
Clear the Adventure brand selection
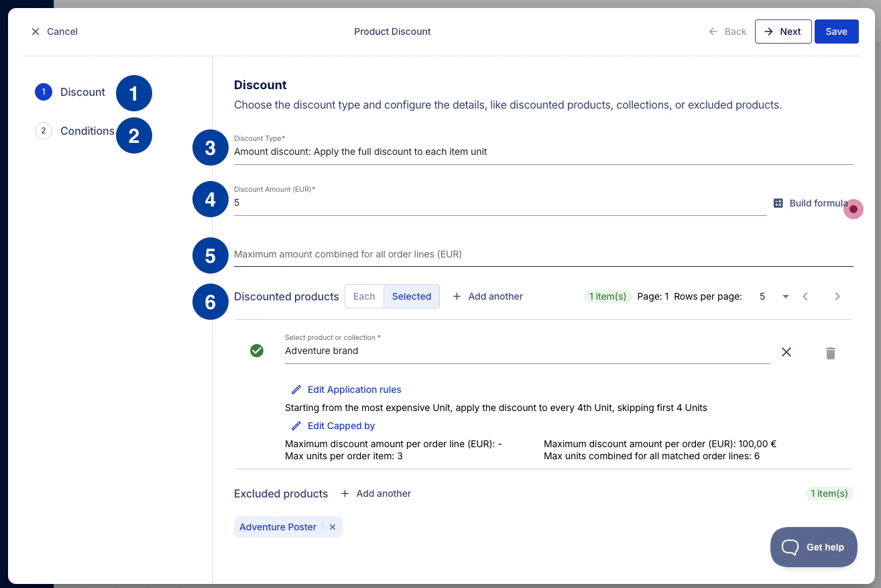coord(786,352)
